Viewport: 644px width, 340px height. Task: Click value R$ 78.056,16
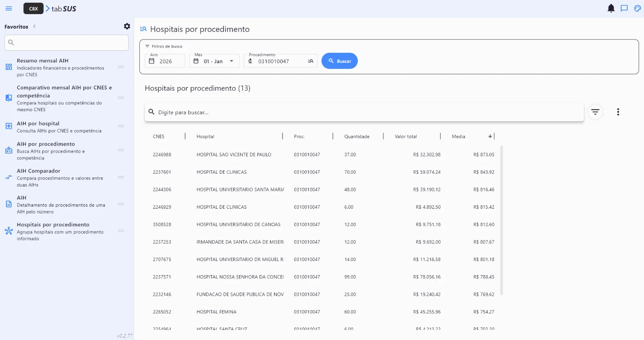[427, 277]
